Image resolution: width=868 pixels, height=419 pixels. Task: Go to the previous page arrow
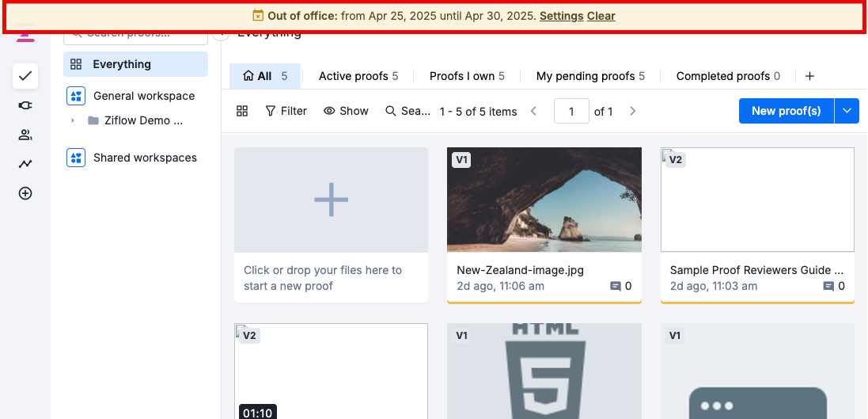coord(533,112)
